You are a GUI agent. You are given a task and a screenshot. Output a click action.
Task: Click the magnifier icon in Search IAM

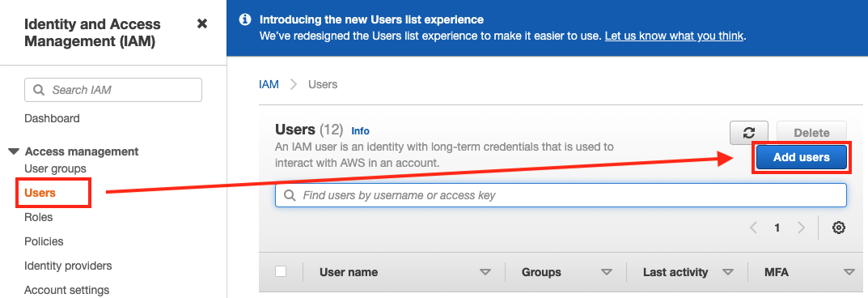tap(39, 90)
